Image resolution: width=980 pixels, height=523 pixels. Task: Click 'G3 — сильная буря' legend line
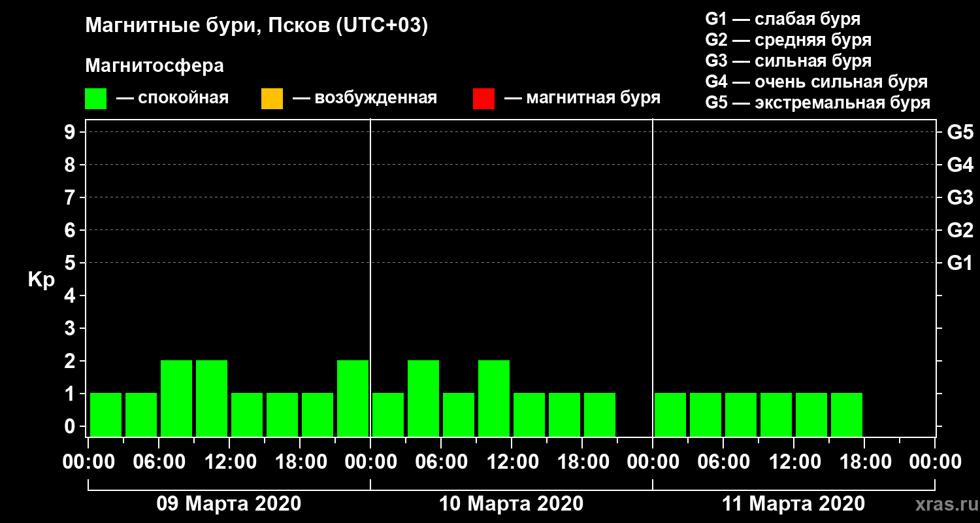(789, 61)
